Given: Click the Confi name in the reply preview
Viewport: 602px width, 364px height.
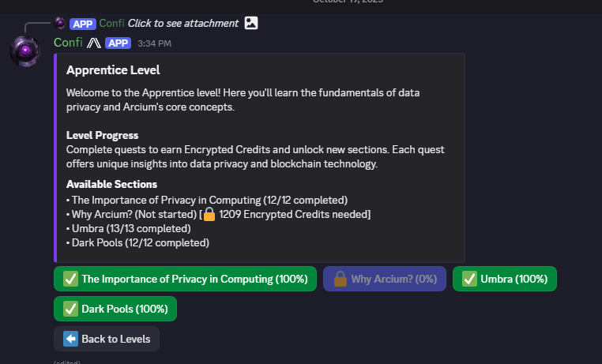Looking at the screenshot, I should click(111, 24).
